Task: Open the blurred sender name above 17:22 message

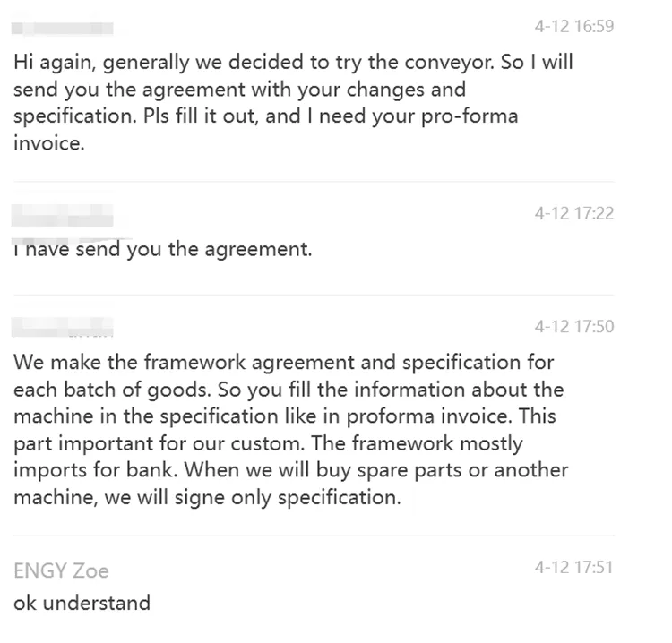Action: (63, 216)
